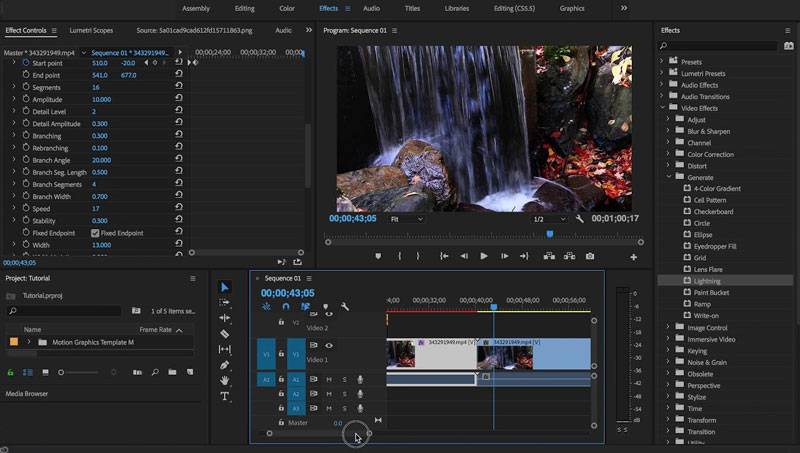Click Export Frame camera icon
The image size is (800, 453).
point(589,256)
